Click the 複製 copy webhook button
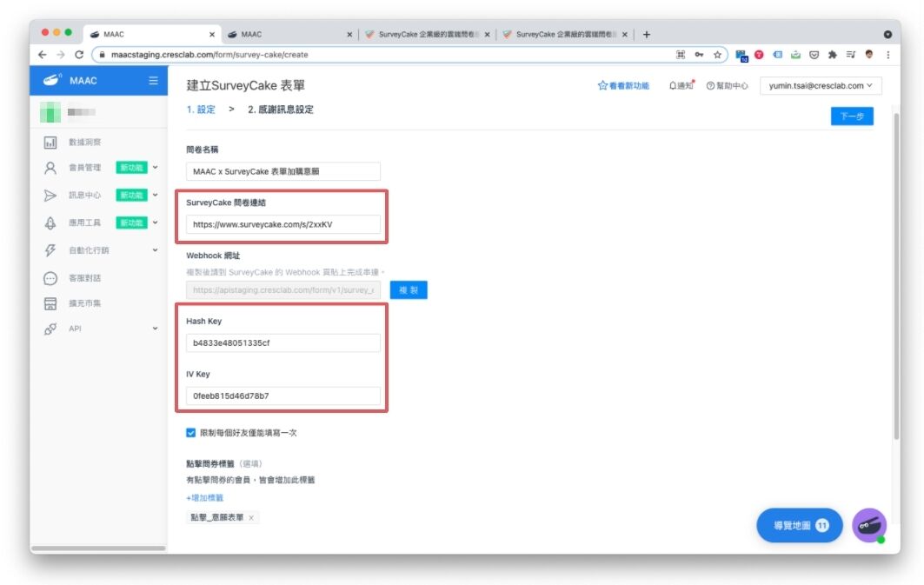 [x=409, y=289]
